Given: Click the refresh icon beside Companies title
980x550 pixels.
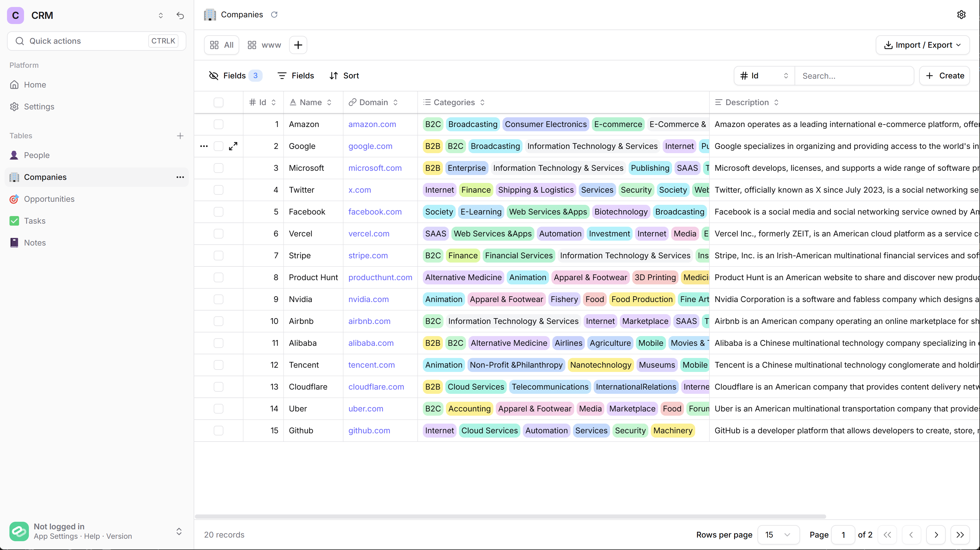Looking at the screenshot, I should pos(274,15).
